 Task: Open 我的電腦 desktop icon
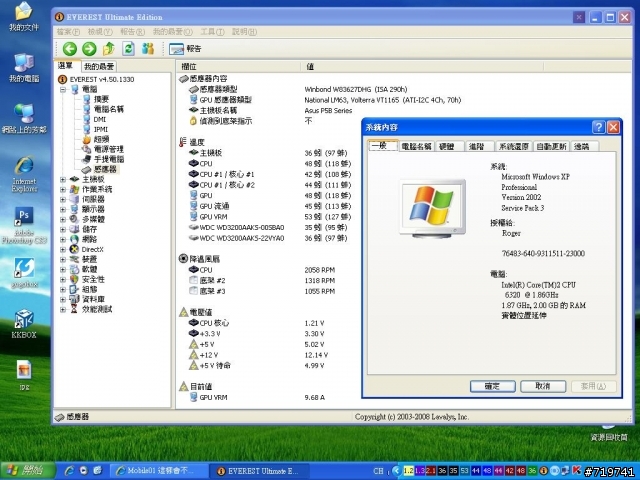[24, 68]
